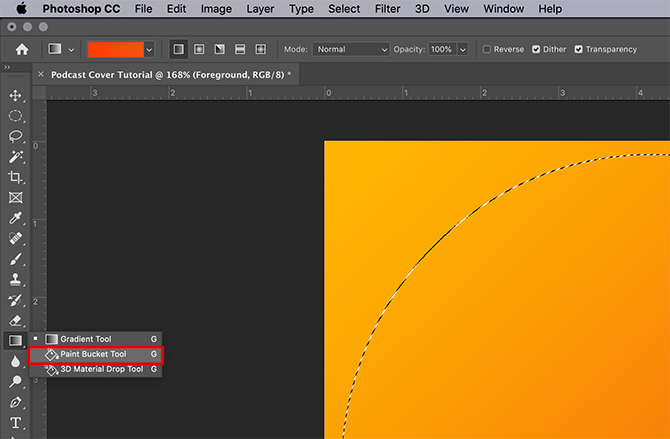This screenshot has height=439, width=670.
Task: Select the Crop tool
Action: pyautogui.click(x=15, y=177)
